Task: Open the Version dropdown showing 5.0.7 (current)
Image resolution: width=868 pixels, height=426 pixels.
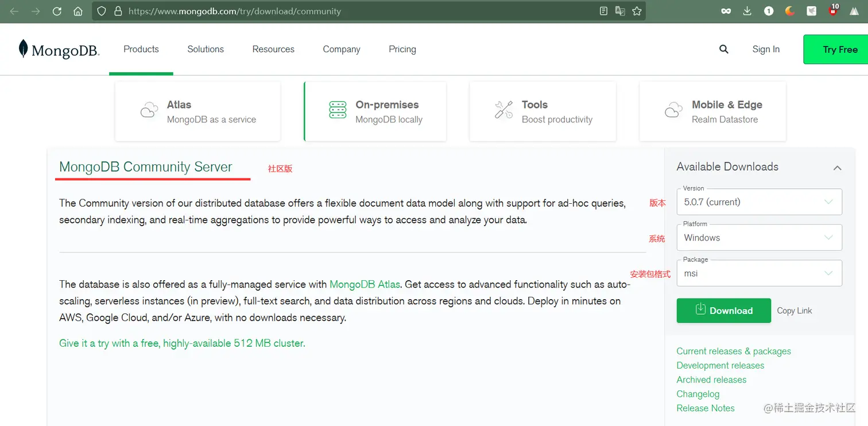Action: (759, 202)
